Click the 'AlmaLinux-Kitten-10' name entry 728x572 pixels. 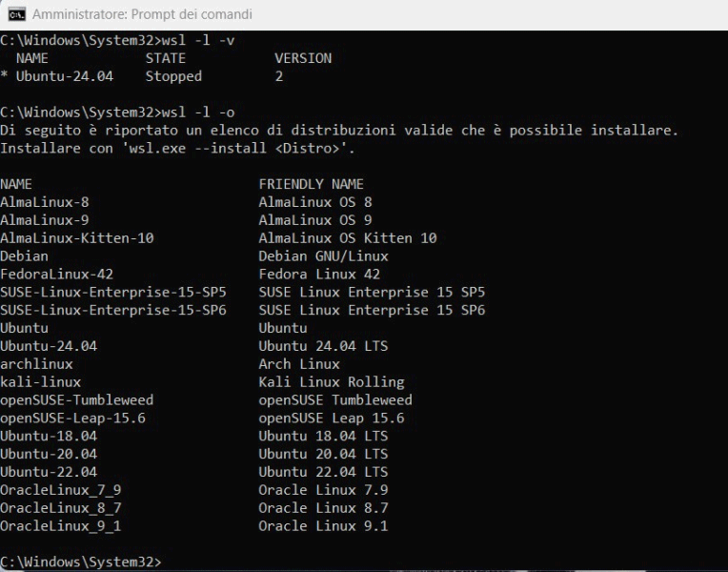(77, 238)
